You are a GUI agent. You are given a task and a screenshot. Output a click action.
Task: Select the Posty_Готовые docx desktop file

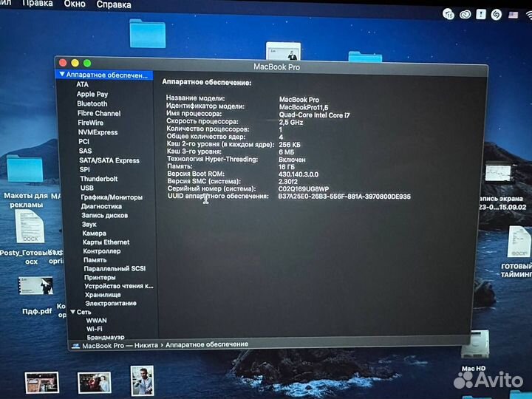[x=30, y=226]
